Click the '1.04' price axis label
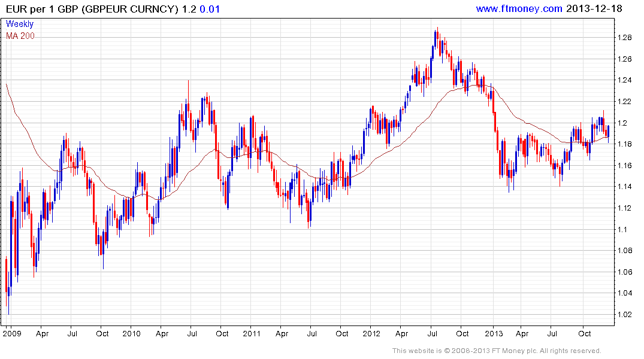The height and width of the screenshot is (359, 644). 624,293
